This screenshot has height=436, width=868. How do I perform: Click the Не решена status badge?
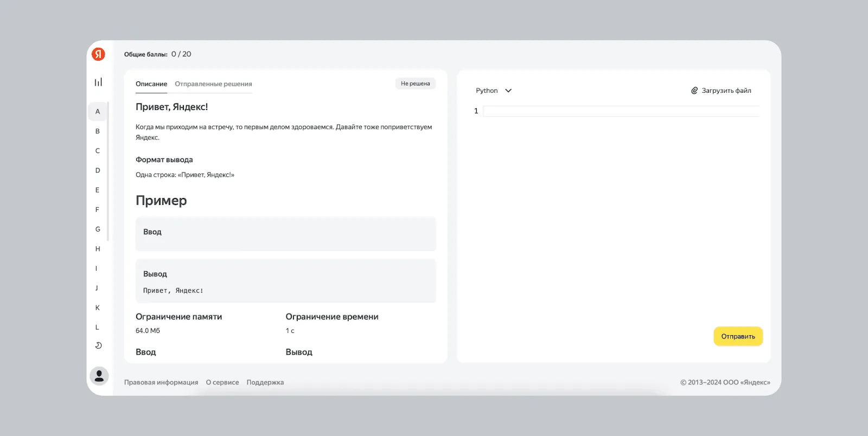click(416, 84)
